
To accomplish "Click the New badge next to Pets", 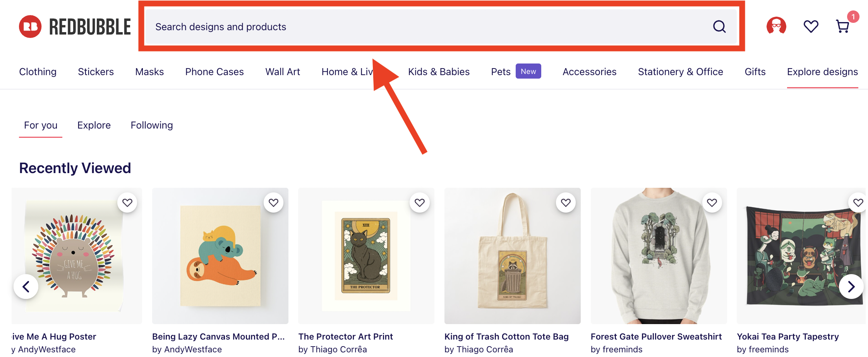I will coord(528,71).
